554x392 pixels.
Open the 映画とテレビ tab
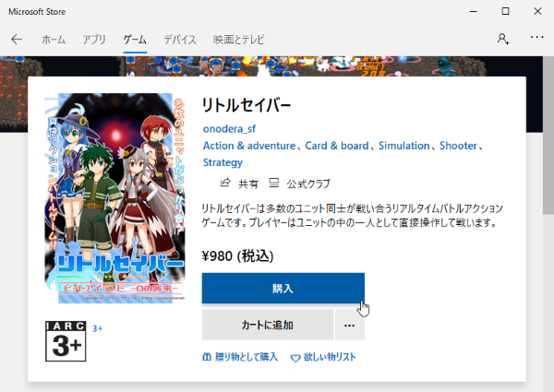pos(239,40)
